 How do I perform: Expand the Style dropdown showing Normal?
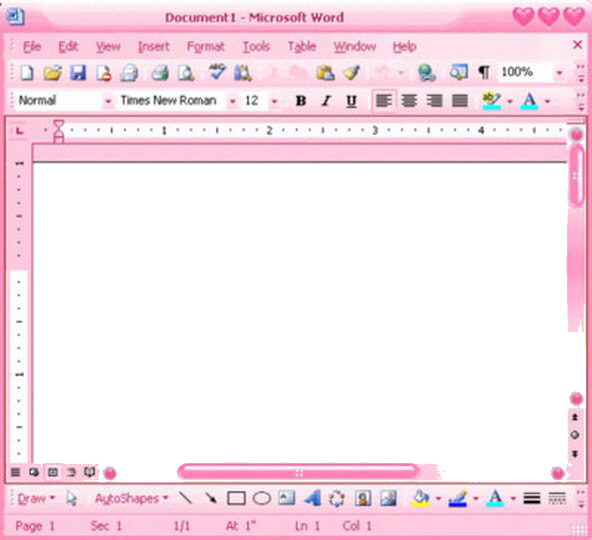[x=108, y=101]
